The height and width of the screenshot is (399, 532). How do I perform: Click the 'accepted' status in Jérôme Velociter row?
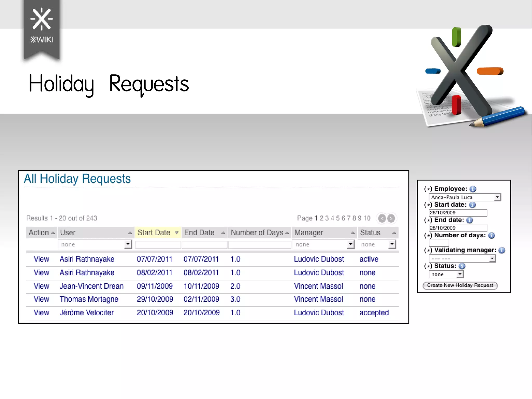(x=374, y=313)
